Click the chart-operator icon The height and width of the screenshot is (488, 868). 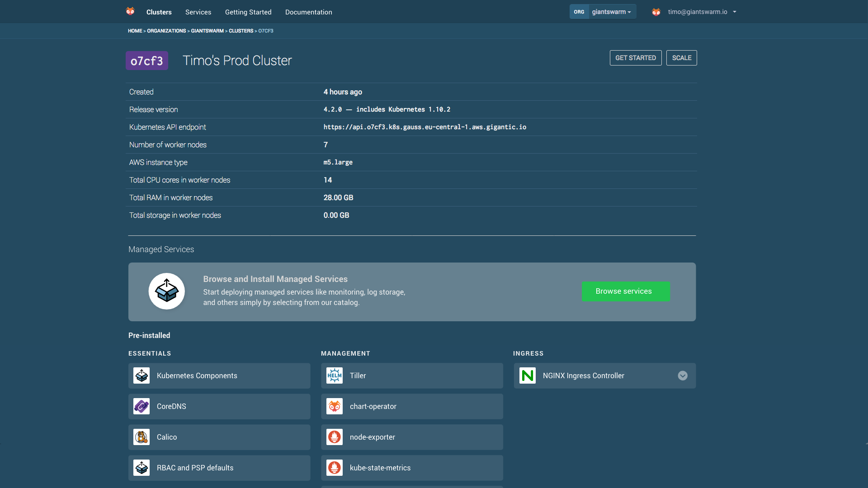coord(335,406)
